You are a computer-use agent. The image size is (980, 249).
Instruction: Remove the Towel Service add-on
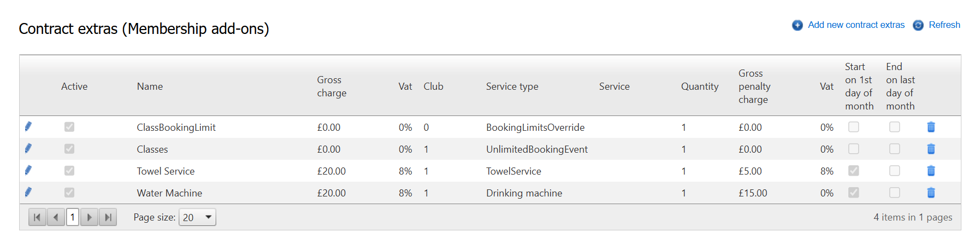[x=931, y=171]
